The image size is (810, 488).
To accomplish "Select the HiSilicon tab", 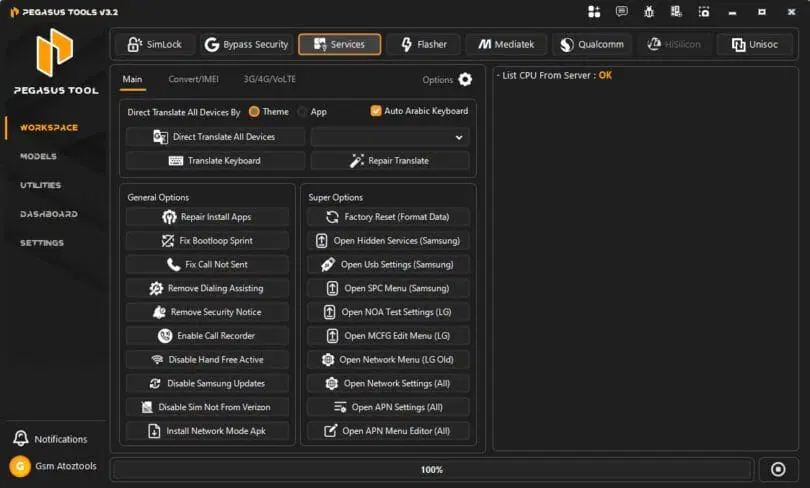I will point(674,44).
